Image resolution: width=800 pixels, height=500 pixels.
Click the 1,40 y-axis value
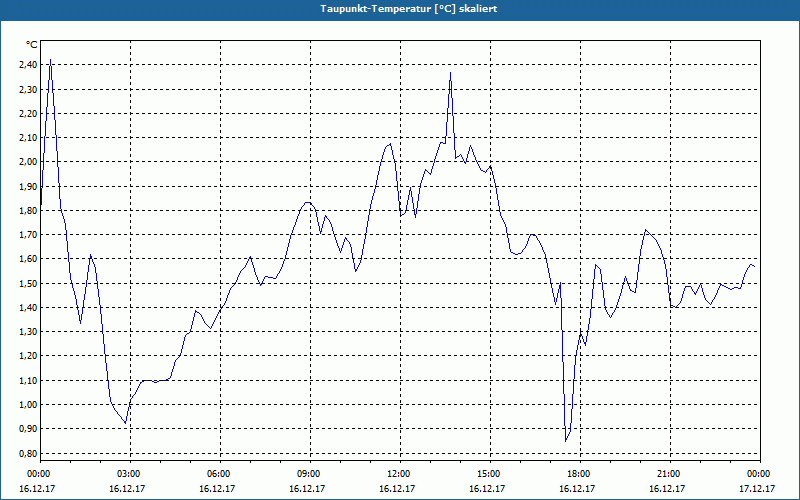(29, 308)
